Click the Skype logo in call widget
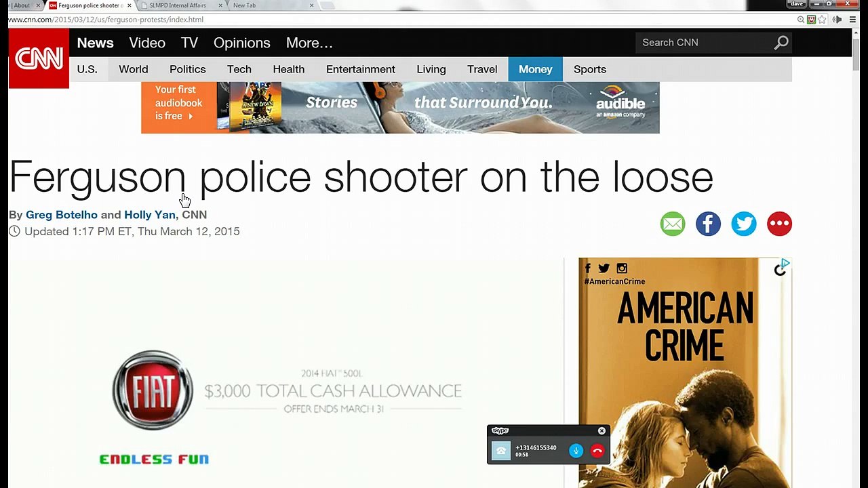Image resolution: width=868 pixels, height=488 pixels. (x=500, y=431)
